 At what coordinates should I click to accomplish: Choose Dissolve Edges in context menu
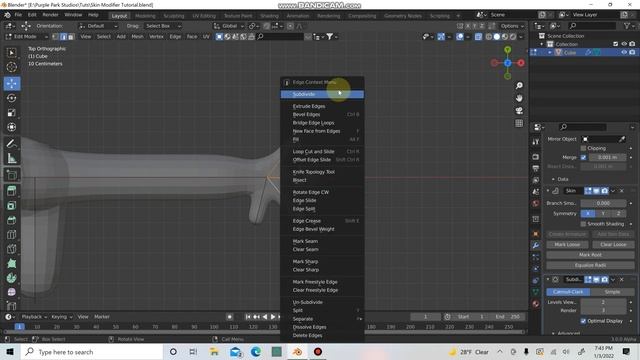(322, 327)
